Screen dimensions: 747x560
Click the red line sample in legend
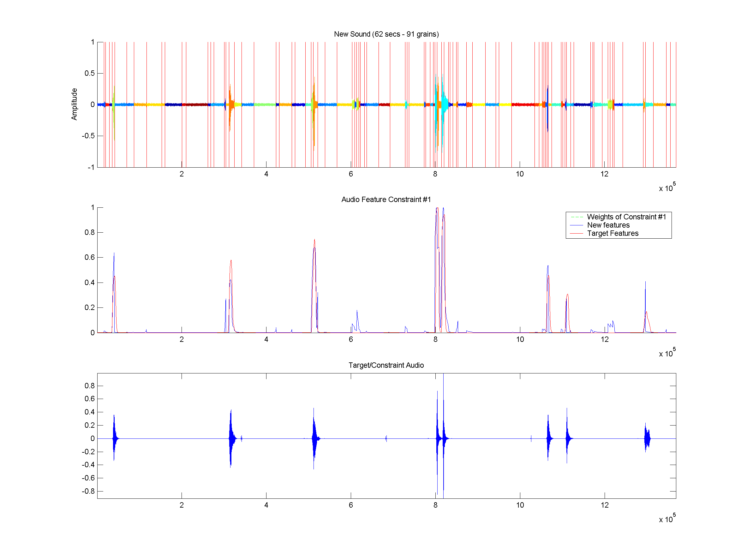[577, 234]
